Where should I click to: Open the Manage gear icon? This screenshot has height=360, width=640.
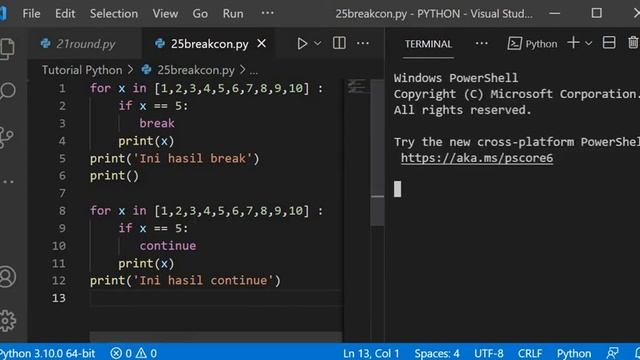point(7,321)
